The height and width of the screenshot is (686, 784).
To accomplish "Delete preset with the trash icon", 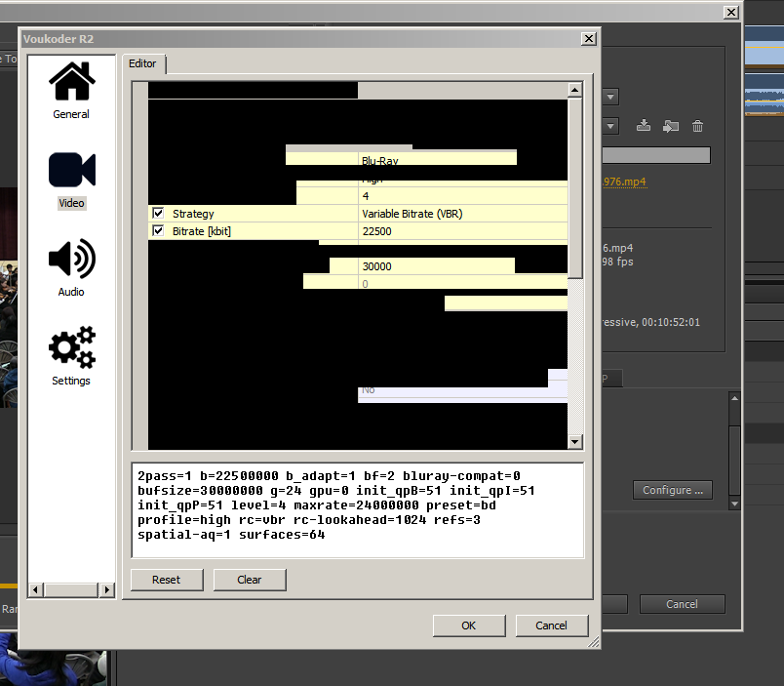I will click(x=698, y=126).
